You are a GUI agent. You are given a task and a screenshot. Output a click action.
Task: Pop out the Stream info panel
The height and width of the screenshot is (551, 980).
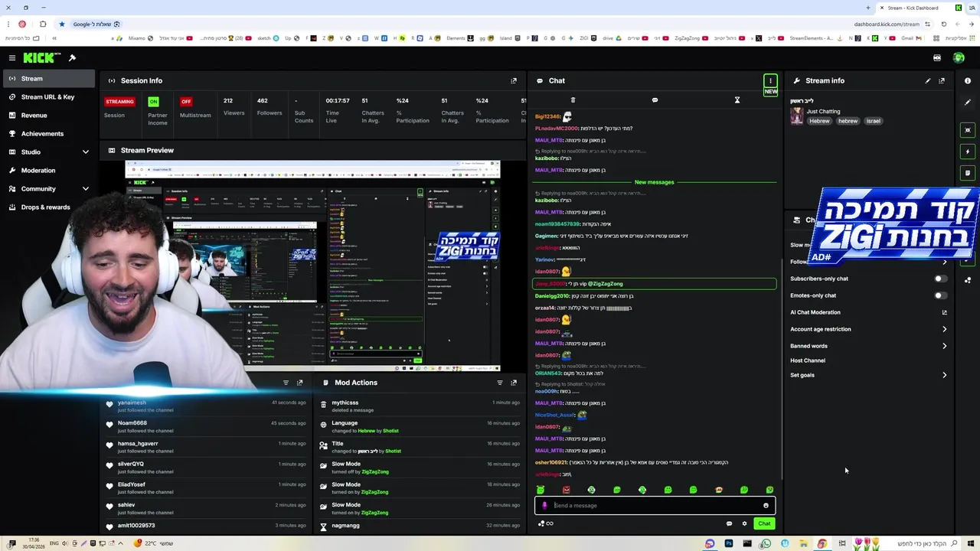tap(942, 80)
